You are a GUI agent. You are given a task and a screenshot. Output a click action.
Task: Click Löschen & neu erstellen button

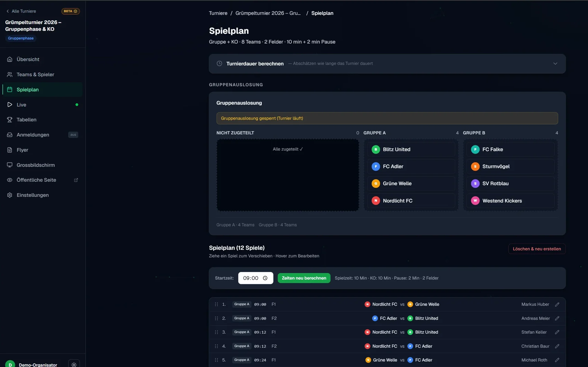537,249
